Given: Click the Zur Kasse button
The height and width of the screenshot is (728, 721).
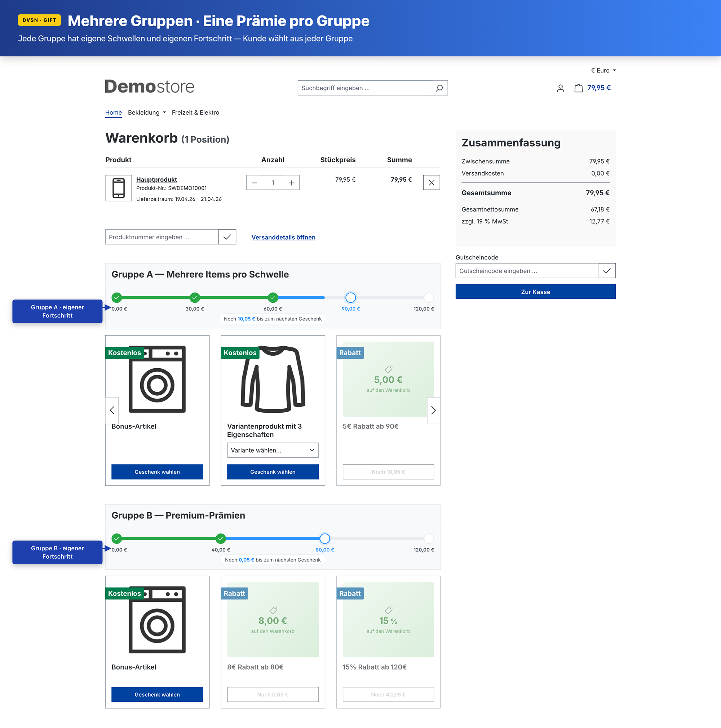Looking at the screenshot, I should click(x=535, y=292).
